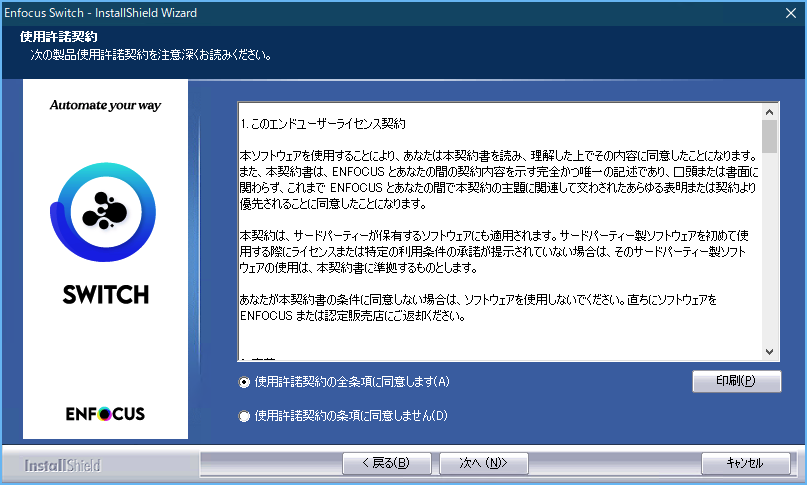Click the license text scrollbar thumb
807x485 pixels.
coord(769,136)
